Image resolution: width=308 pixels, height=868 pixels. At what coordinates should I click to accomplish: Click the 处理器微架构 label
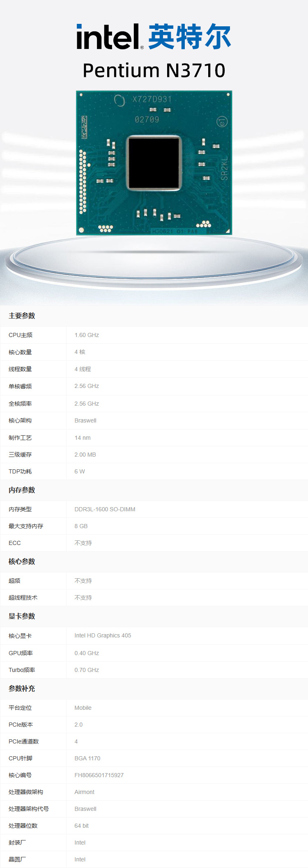[26, 792]
